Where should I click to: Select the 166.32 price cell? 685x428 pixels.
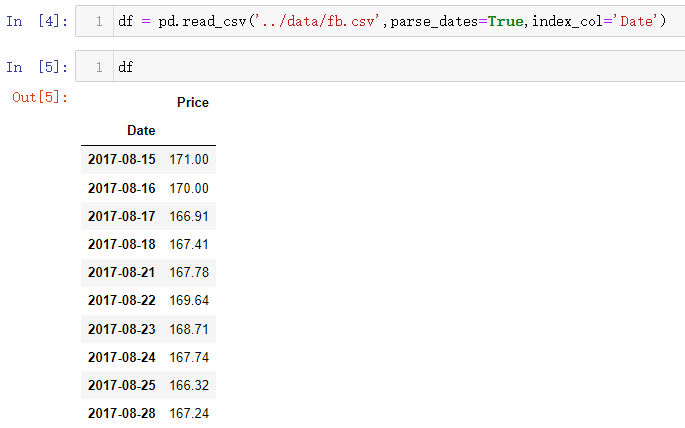(189, 385)
